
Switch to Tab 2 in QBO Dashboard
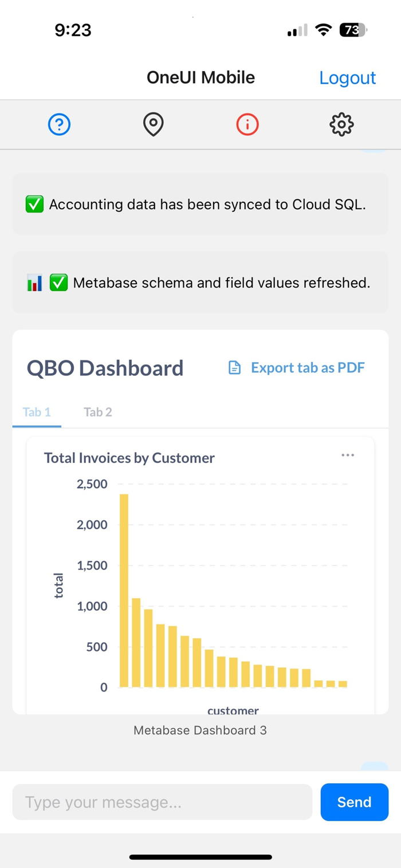coord(98,412)
